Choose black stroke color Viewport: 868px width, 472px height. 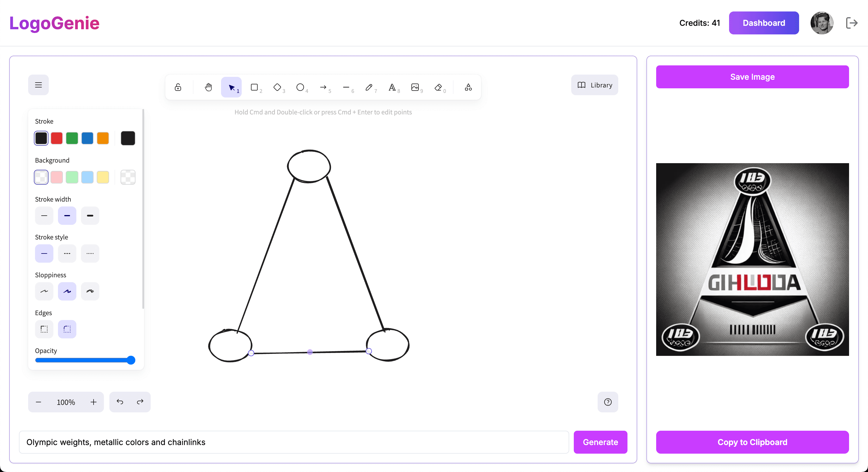tap(41, 138)
